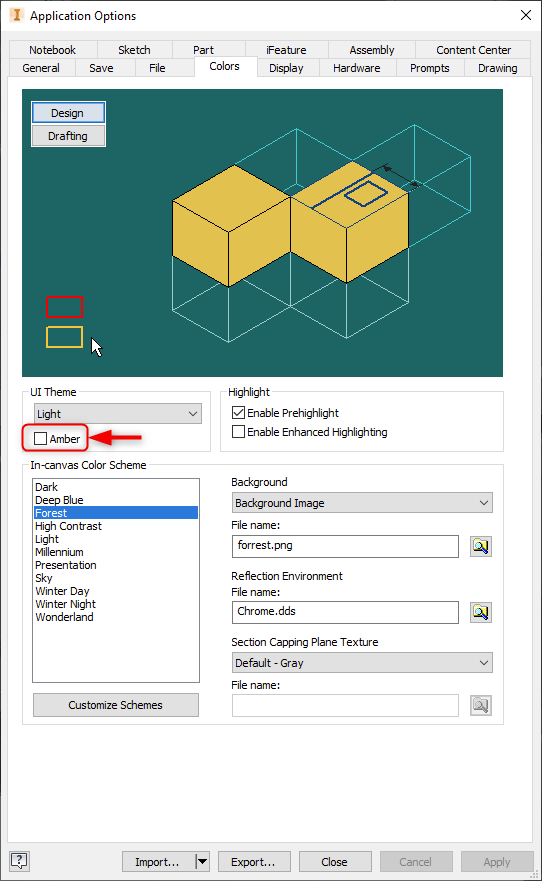Go to the Prompts tab
This screenshot has width=542, height=881.
point(430,68)
